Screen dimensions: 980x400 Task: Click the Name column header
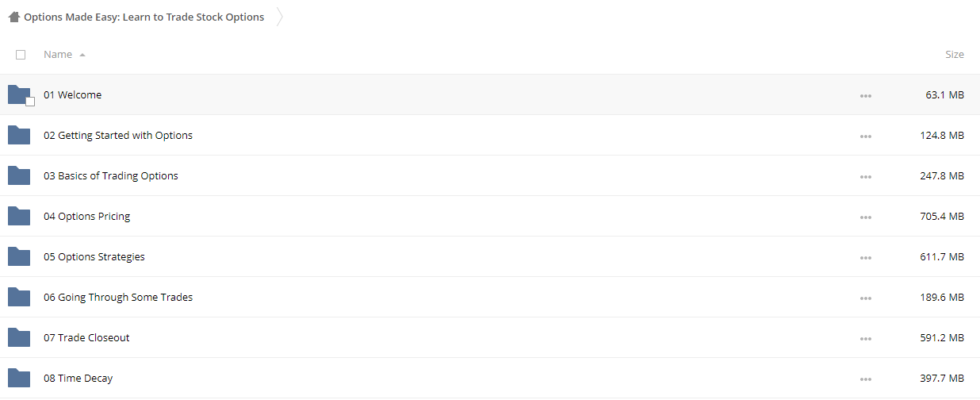pos(58,55)
